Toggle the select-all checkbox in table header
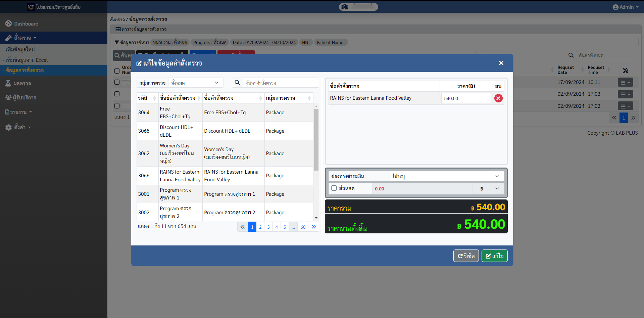644x318 pixels. coord(117,71)
